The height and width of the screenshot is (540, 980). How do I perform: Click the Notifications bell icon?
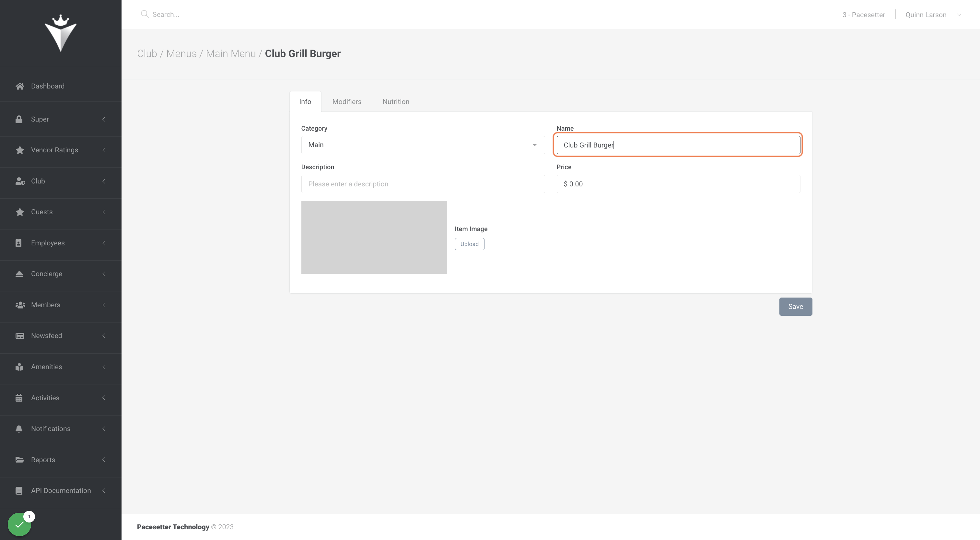click(19, 428)
